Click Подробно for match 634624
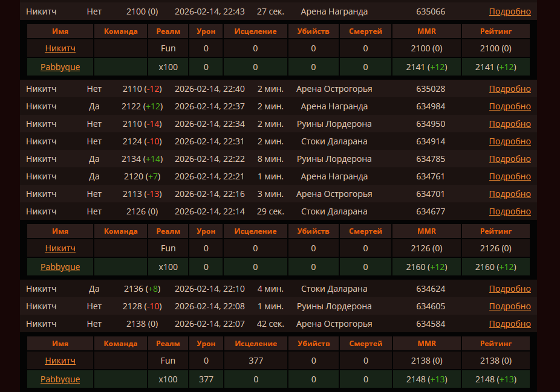This screenshot has height=392, width=560. pyautogui.click(x=510, y=289)
